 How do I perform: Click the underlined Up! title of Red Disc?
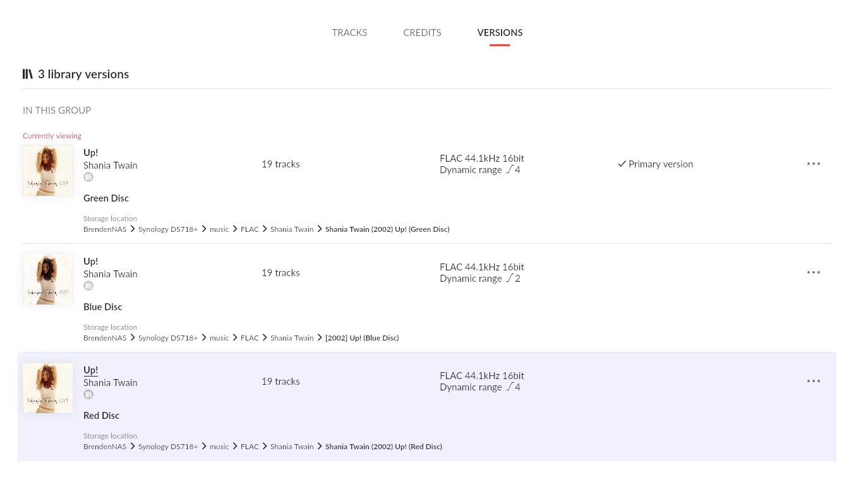coord(91,370)
